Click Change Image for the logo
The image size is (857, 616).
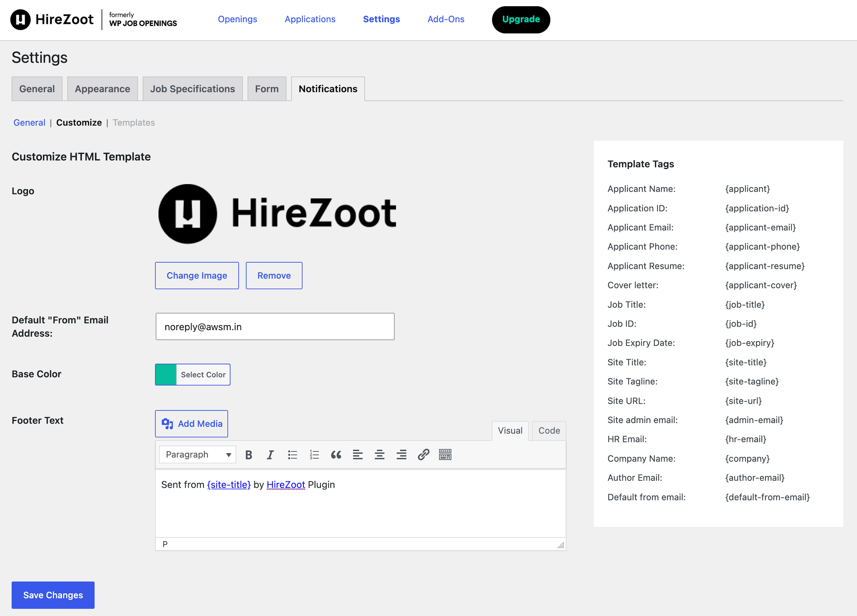(197, 275)
